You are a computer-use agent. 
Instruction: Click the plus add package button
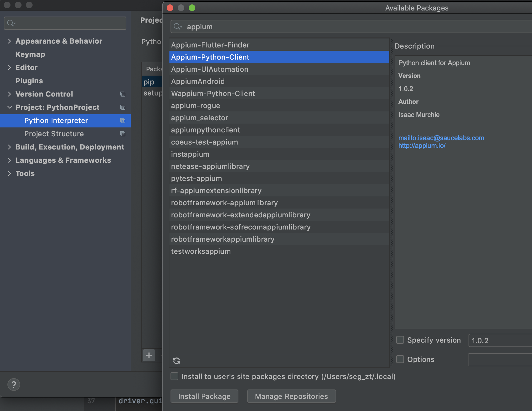tap(149, 355)
